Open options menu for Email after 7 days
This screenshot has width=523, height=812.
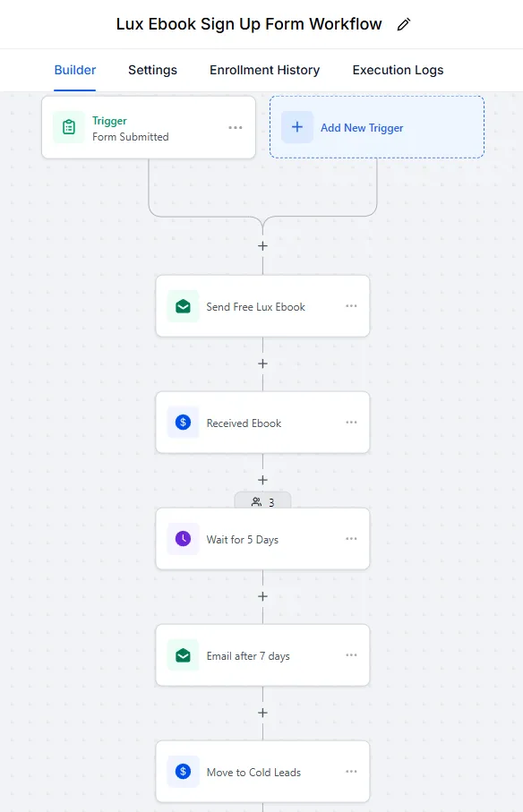point(352,655)
